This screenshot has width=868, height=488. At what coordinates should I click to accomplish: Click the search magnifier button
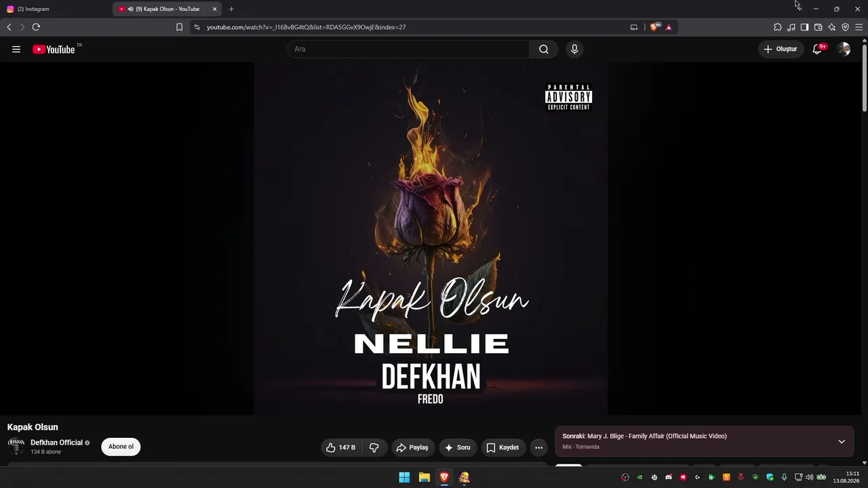coord(544,49)
